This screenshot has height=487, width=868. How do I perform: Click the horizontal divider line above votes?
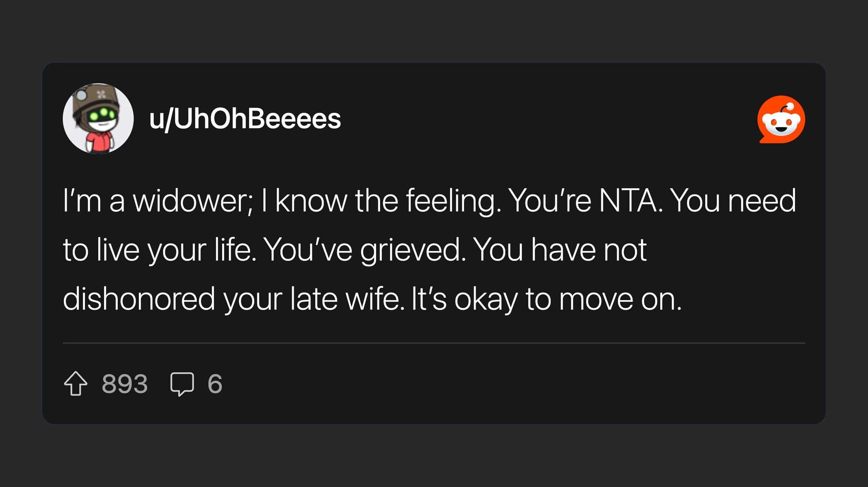[x=434, y=343]
